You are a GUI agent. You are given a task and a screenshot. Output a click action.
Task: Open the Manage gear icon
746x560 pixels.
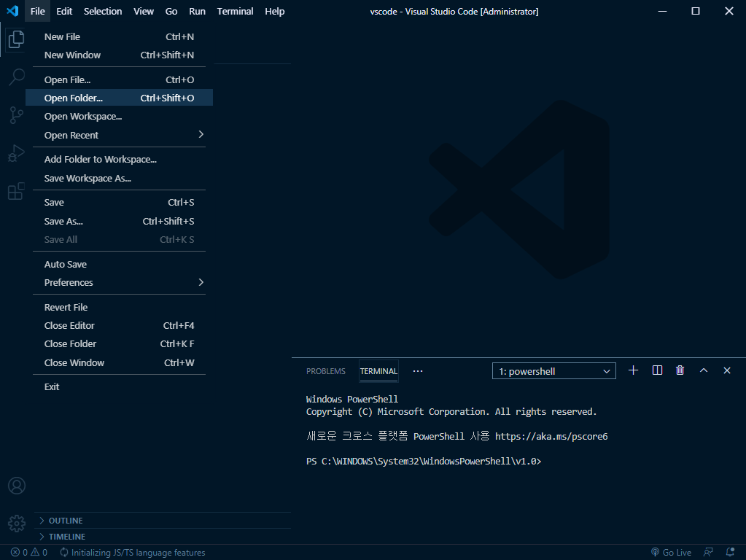click(x=17, y=524)
